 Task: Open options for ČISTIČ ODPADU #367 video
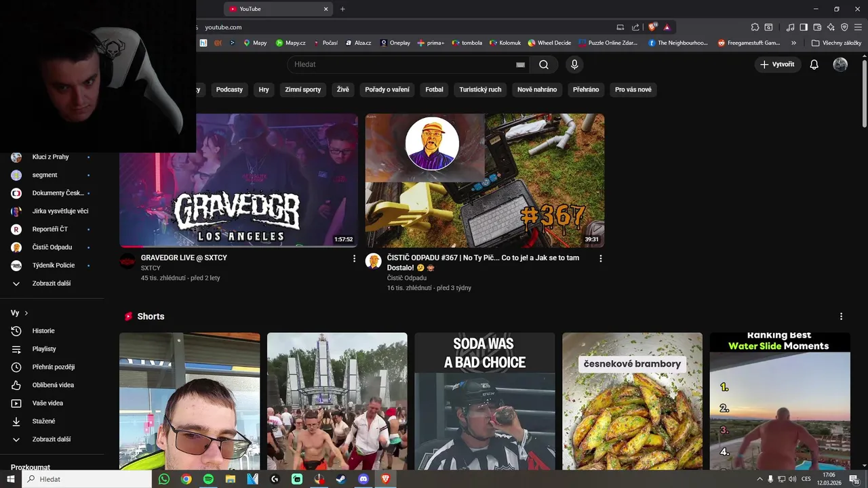[x=600, y=258]
